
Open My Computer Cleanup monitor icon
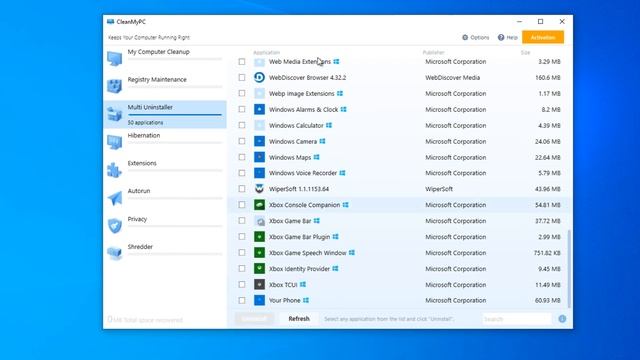(x=115, y=58)
